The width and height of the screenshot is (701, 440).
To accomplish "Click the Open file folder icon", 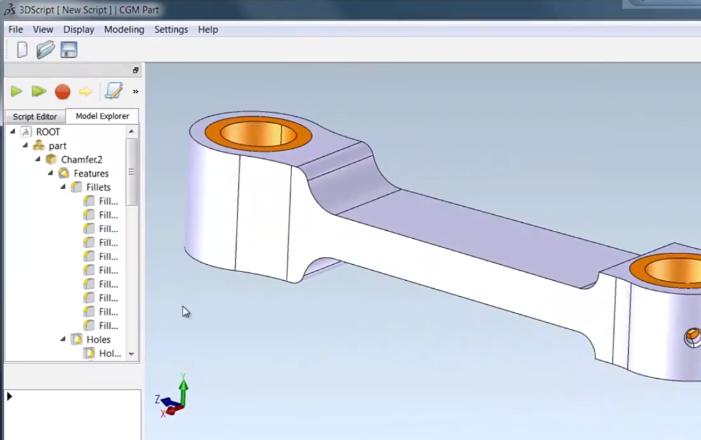I will 45,50.
